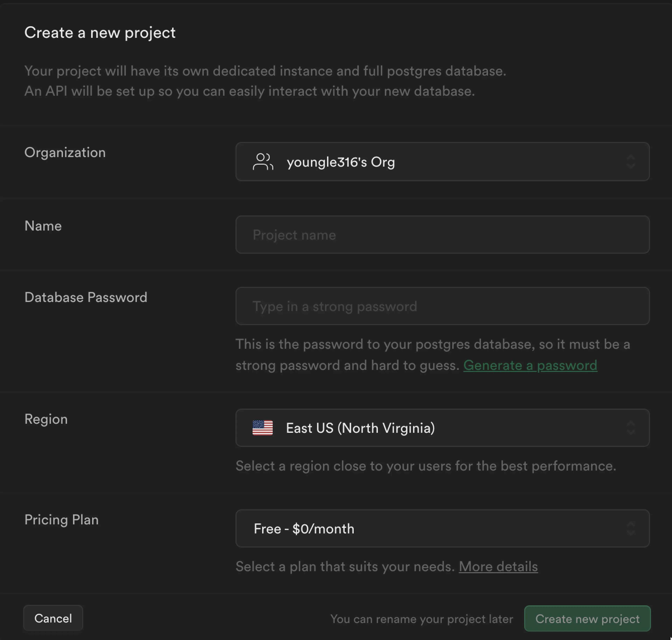672x640 pixels.
Task: Click the Region field label
Action: pos(46,419)
